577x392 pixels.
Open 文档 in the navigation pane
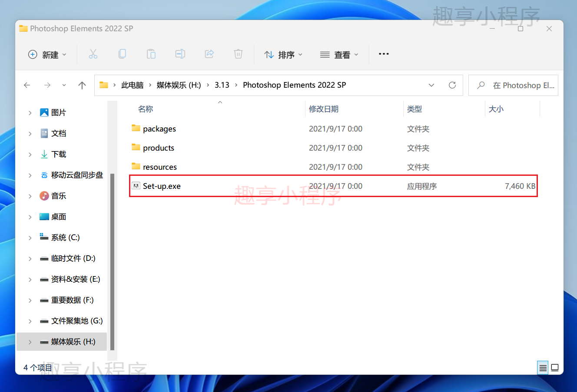(x=59, y=133)
